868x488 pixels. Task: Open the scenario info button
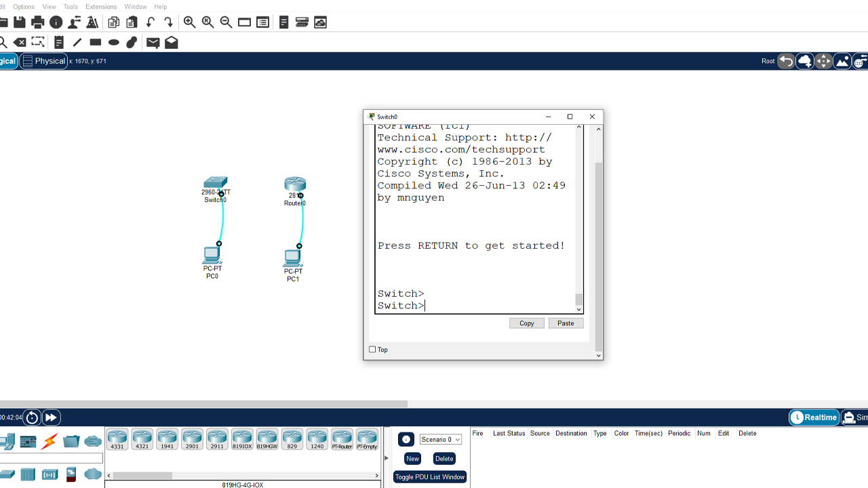[406, 439]
